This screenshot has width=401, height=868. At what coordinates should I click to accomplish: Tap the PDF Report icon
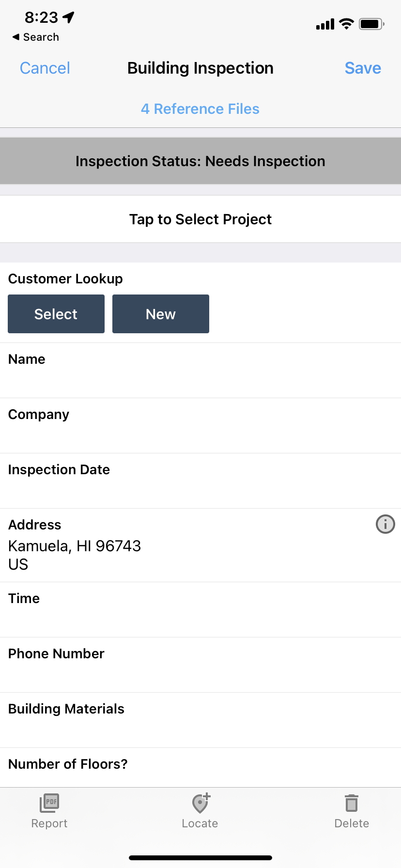click(49, 803)
